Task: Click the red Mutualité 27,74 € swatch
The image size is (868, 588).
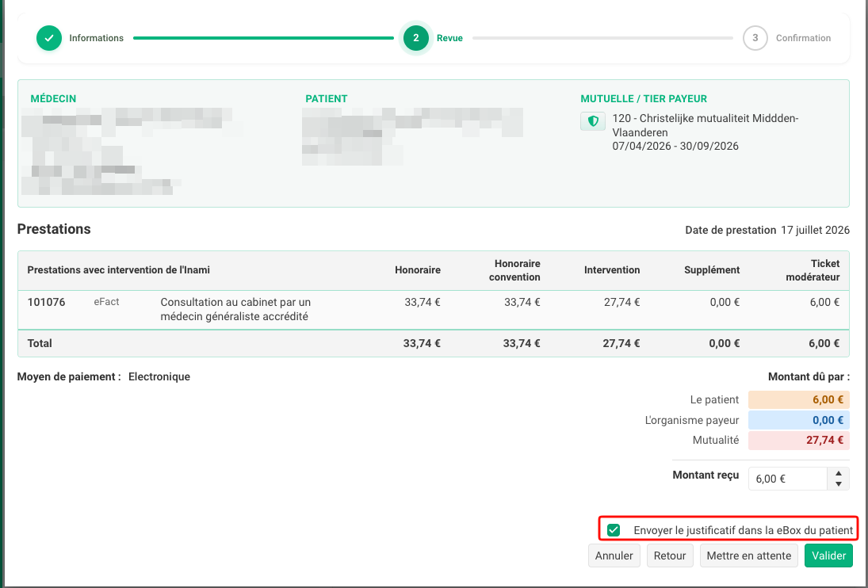Action: click(x=799, y=441)
